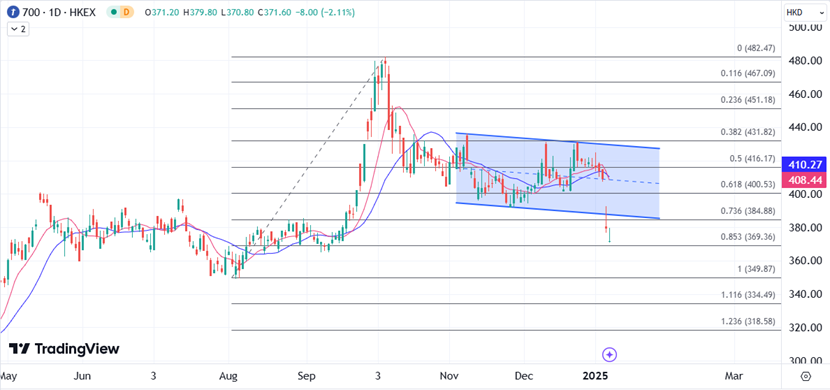Click the Fibonacci label 1.236 (318.58)
The image size is (830, 390).
[x=747, y=321]
